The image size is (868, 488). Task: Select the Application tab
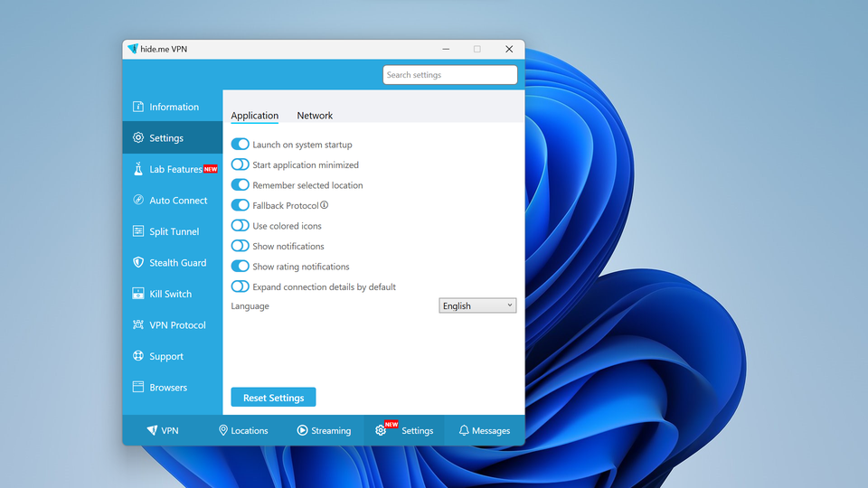tap(255, 115)
